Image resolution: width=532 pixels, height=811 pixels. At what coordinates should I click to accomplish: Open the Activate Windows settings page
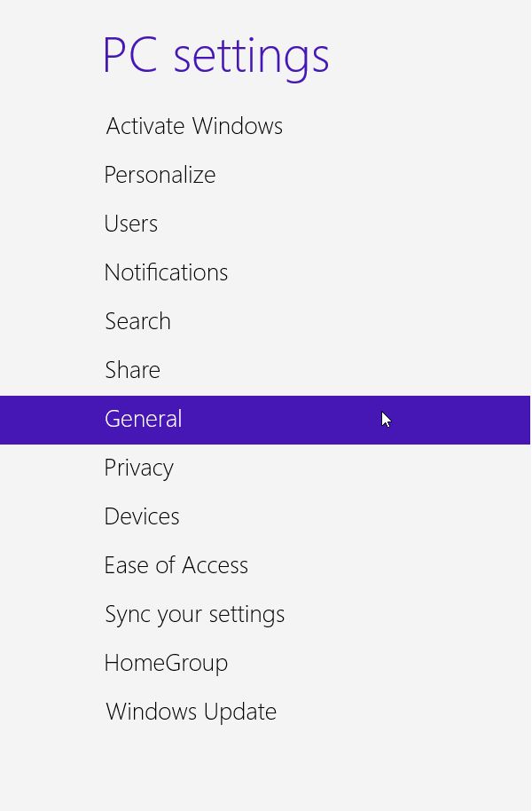click(193, 127)
